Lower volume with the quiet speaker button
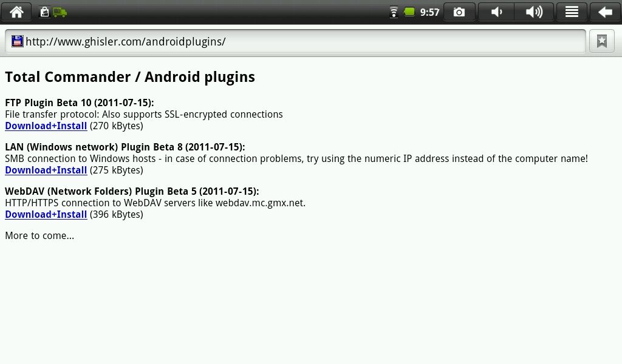 pos(496,12)
